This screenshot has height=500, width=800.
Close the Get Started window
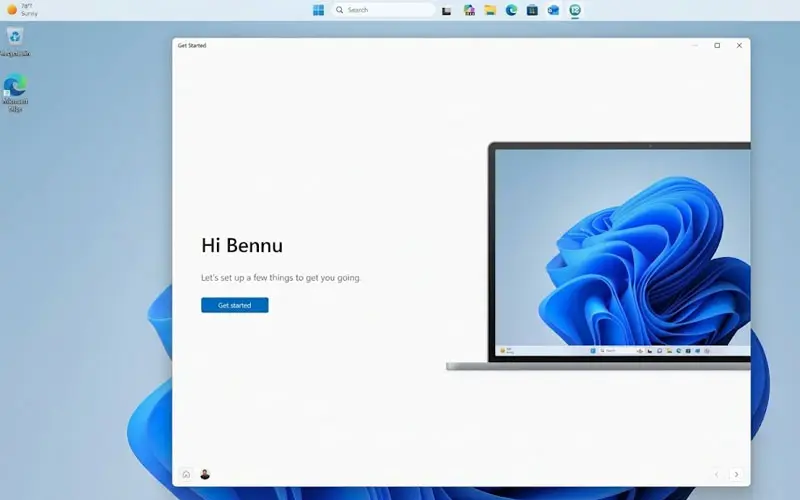(x=739, y=45)
